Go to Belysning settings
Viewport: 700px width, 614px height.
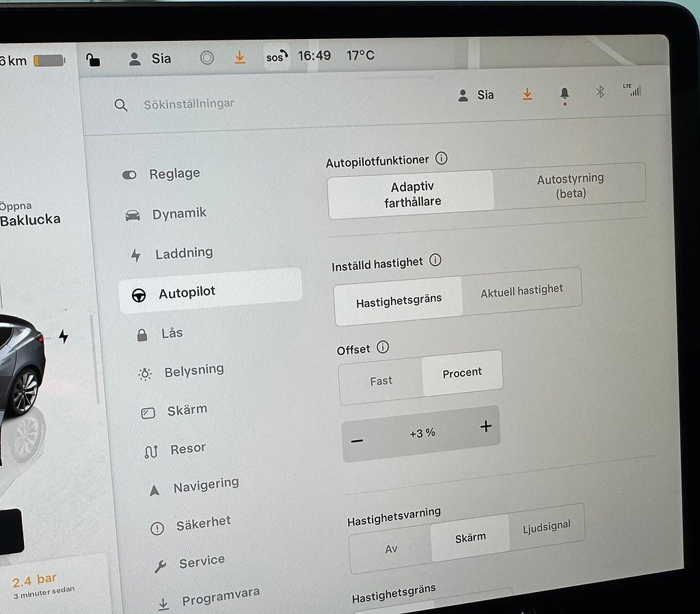[x=193, y=371]
